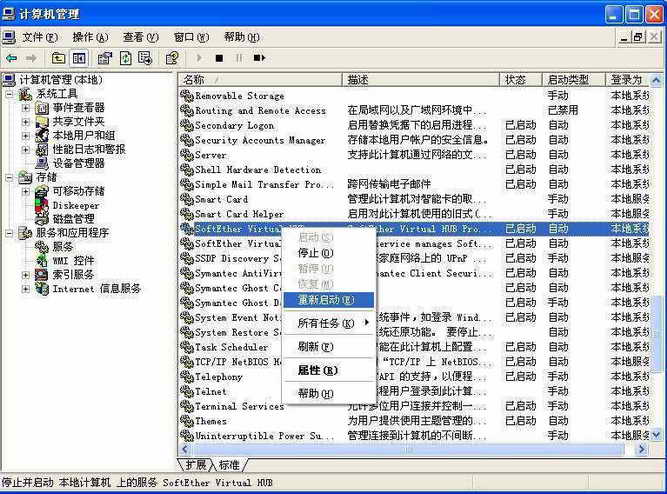
Task: Click the up one level toolbar icon
Action: tap(59, 58)
